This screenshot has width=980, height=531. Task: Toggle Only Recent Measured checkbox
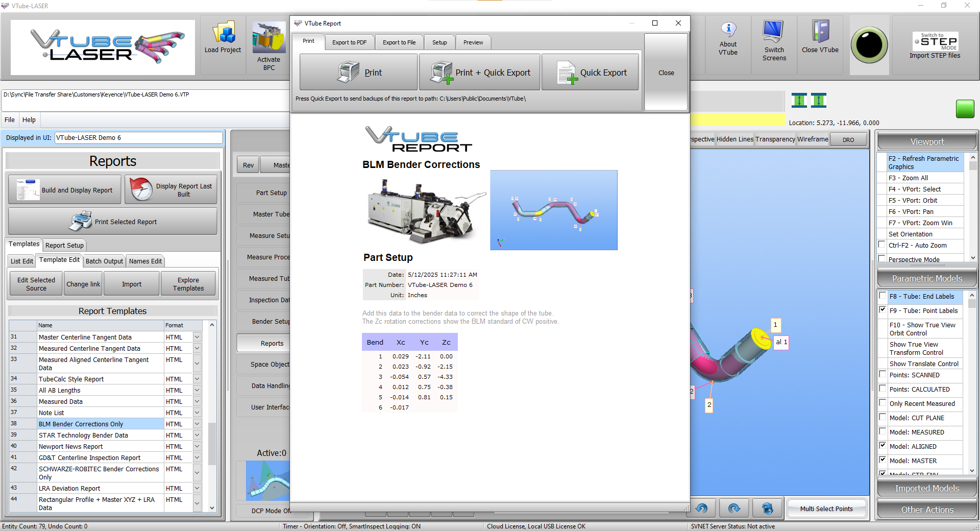(x=883, y=403)
